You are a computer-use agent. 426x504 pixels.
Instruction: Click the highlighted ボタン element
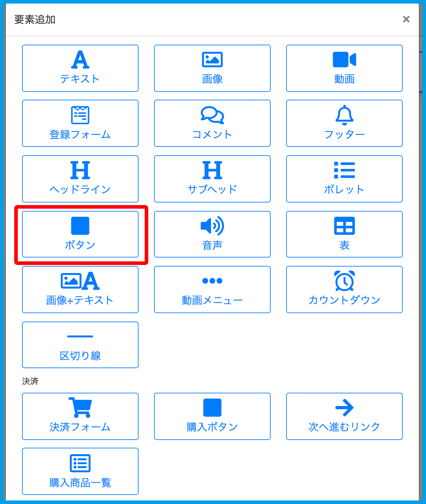(x=80, y=234)
